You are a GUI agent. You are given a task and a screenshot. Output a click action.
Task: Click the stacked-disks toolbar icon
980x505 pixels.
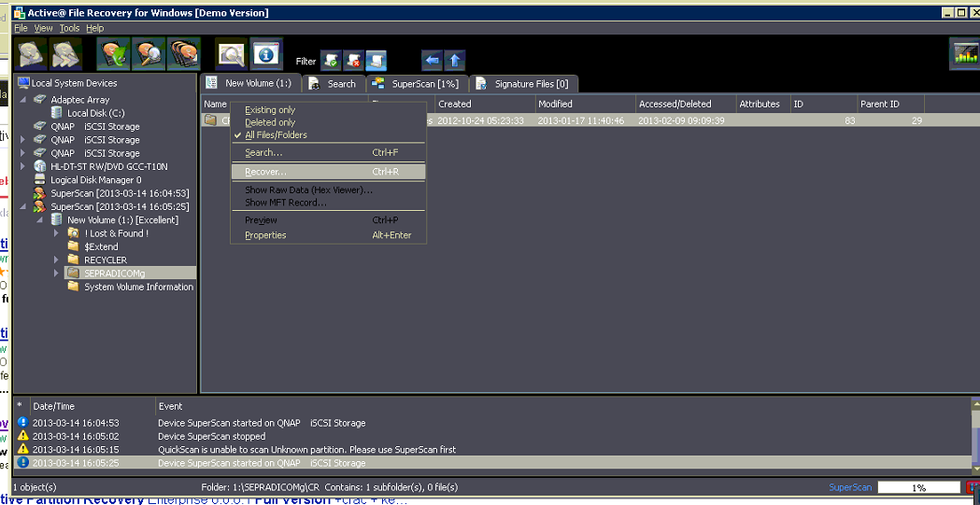point(183,54)
